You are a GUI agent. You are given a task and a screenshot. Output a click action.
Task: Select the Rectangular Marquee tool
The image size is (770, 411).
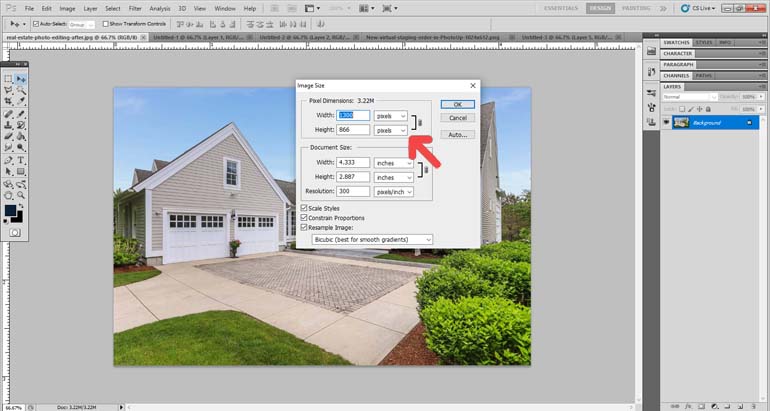click(x=9, y=78)
